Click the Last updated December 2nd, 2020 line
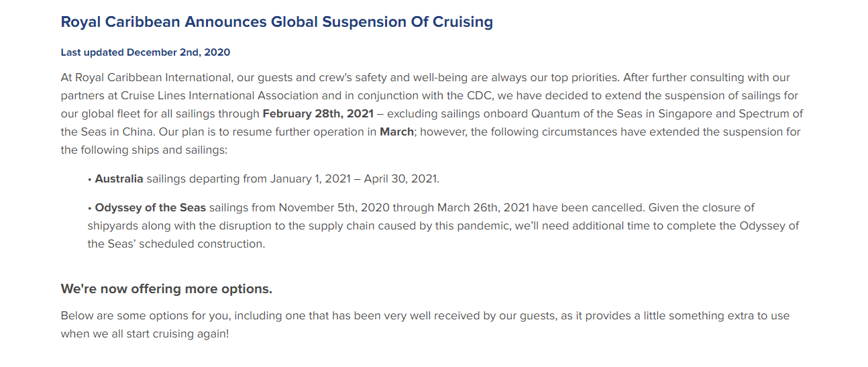 coord(146,52)
